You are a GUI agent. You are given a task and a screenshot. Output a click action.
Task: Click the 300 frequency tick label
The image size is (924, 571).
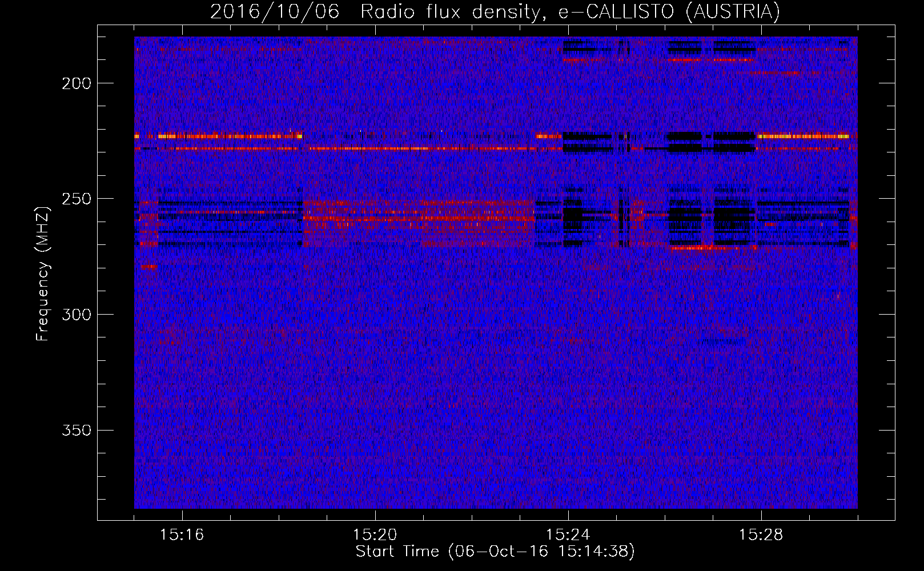click(x=77, y=315)
